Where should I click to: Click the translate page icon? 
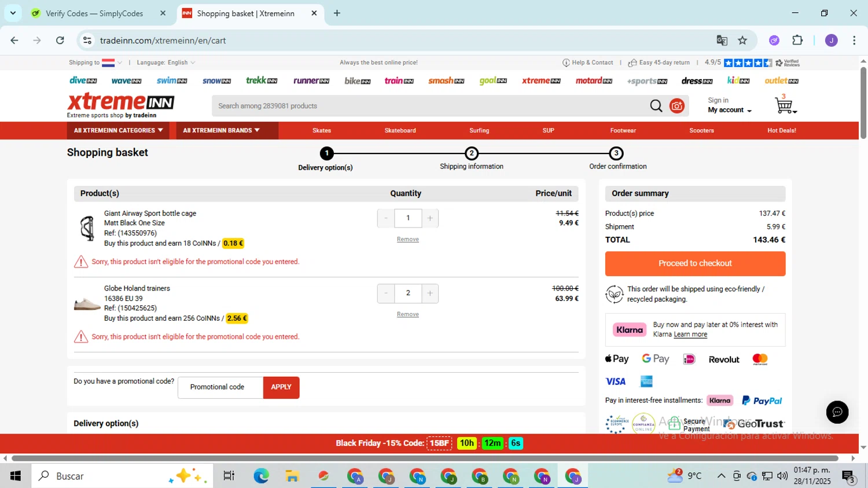click(722, 40)
